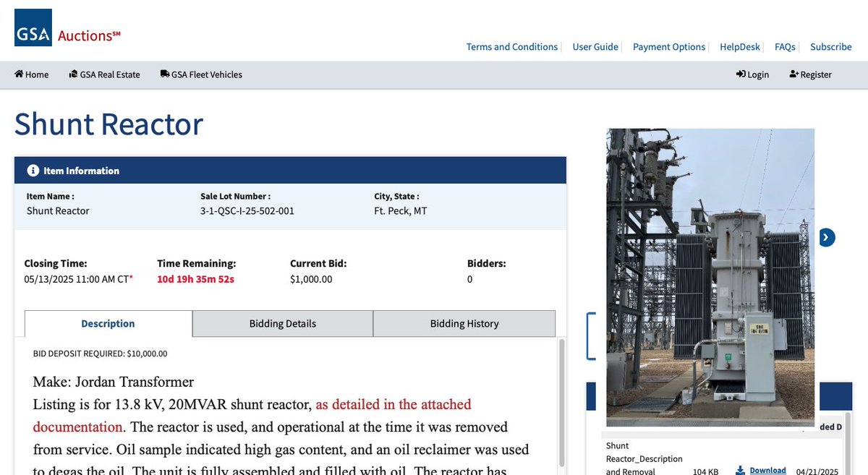Click the Item Name value Shunt Reactor
The height and width of the screenshot is (475, 868).
(58, 211)
